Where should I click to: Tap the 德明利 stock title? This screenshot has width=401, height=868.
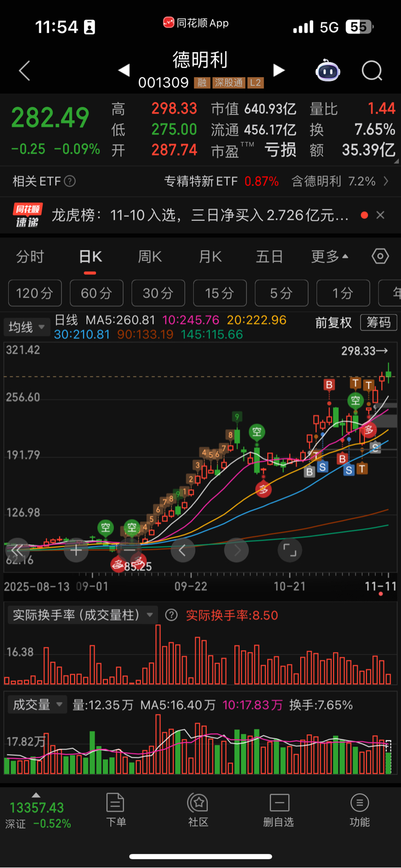pos(200,60)
